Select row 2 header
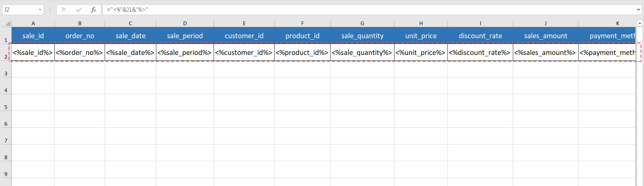 click(x=6, y=52)
